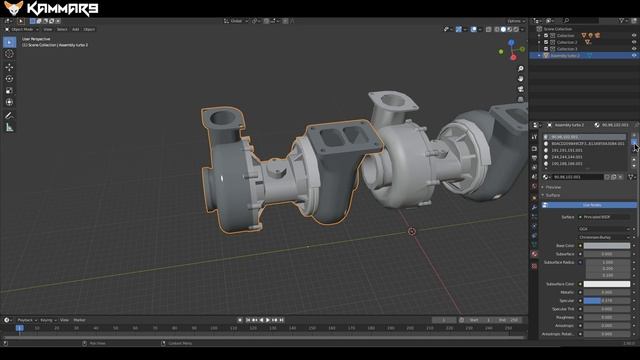
Task: Click the outliner filter funnel icon
Action: pos(622,21)
